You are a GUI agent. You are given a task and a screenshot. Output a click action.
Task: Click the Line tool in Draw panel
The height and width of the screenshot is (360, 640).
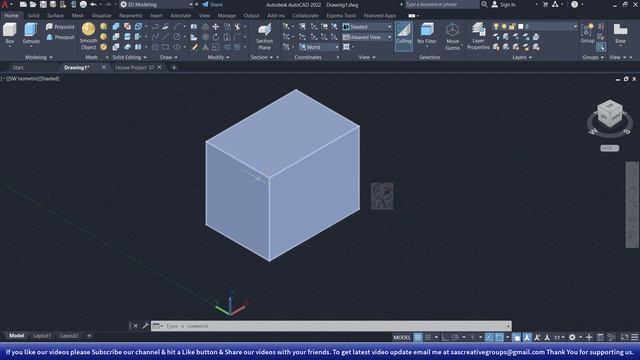click(165, 37)
